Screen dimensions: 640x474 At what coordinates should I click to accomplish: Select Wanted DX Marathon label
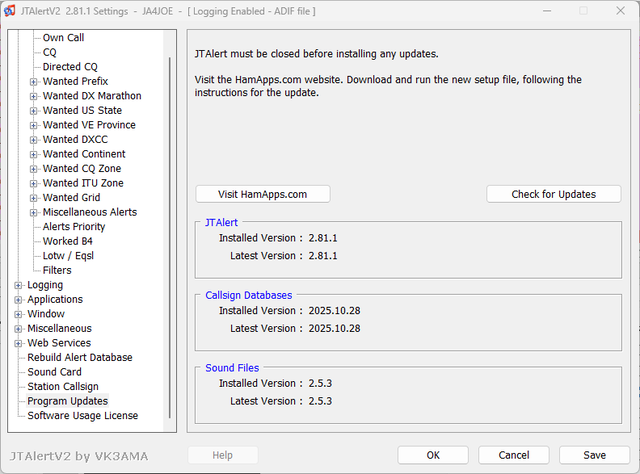pos(92,96)
